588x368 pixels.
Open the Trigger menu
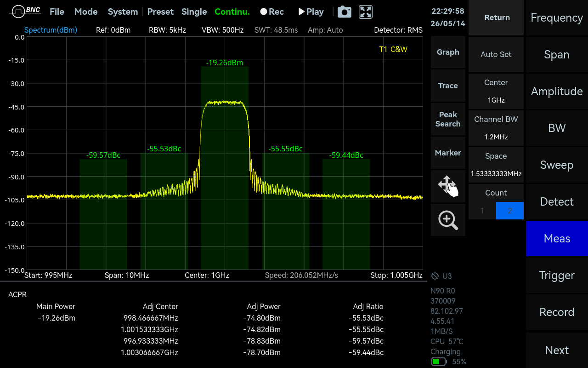(557, 275)
